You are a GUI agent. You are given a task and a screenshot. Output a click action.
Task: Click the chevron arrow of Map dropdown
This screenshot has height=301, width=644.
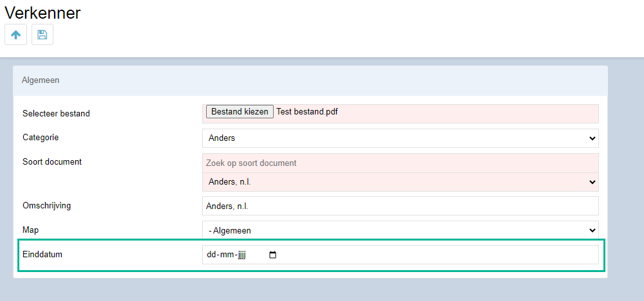592,230
